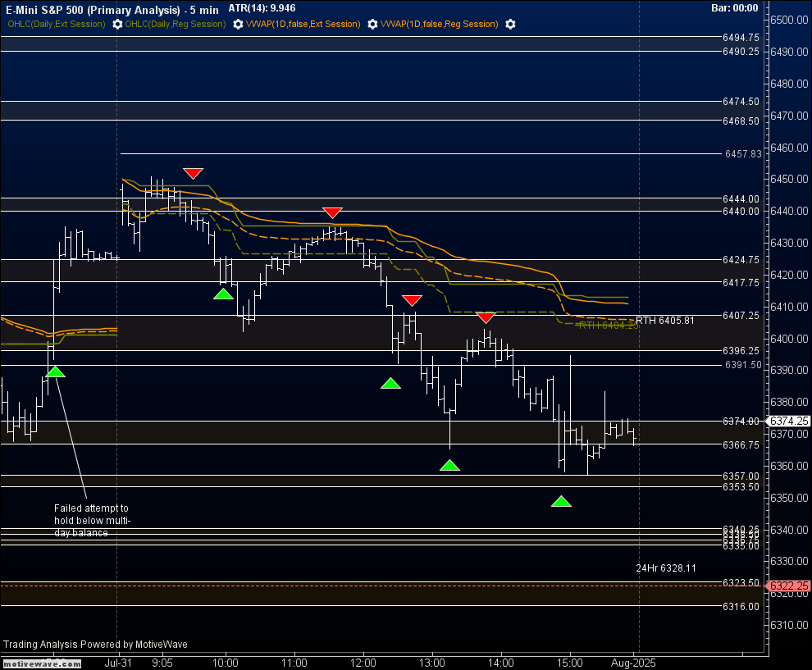Screen dimensions: 812x670
Task: Click the Bar: 00:00 countdown label
Action: pos(734,7)
